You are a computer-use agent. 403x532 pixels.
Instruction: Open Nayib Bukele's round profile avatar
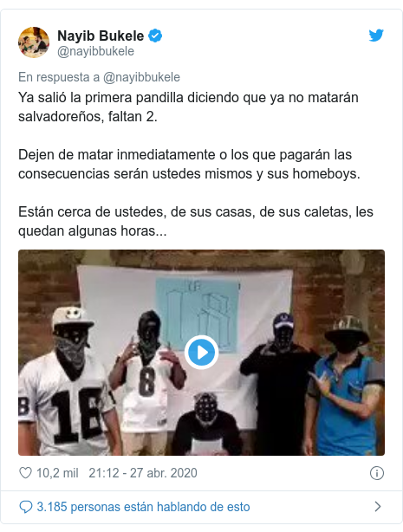coord(34,42)
